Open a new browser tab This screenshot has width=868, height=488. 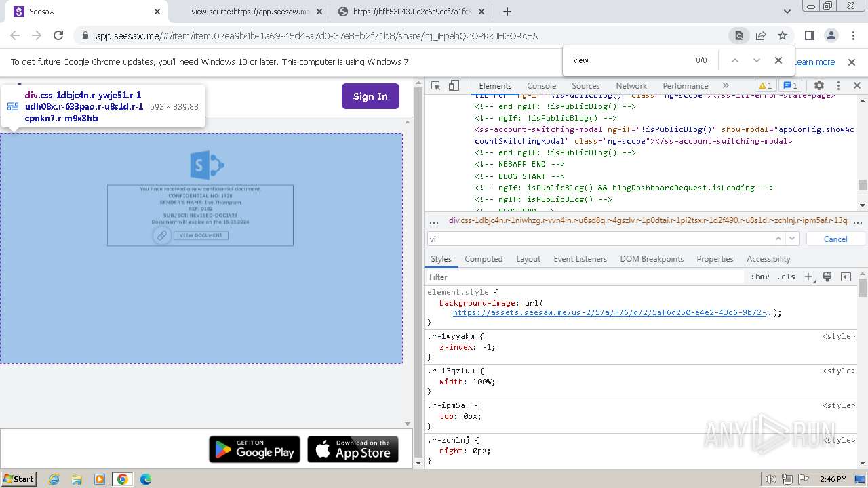coord(507,12)
